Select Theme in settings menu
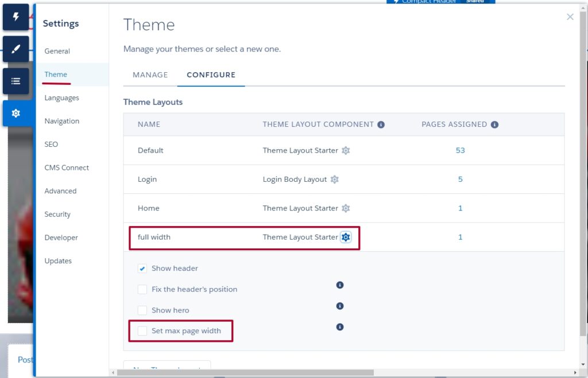Image resolution: width=588 pixels, height=378 pixels. (56, 75)
